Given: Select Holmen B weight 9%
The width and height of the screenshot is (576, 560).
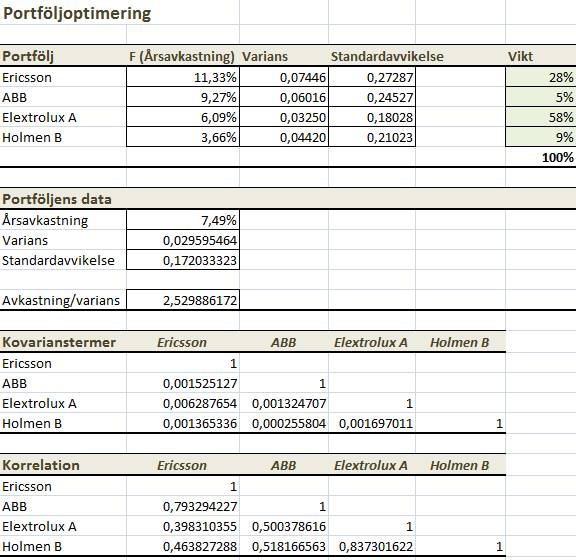Looking at the screenshot, I should coord(541,137).
